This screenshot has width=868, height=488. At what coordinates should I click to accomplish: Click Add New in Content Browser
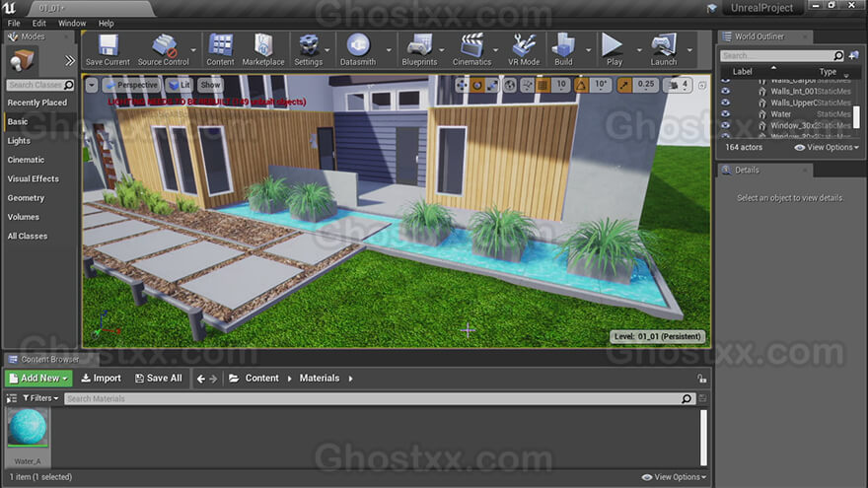[38, 378]
